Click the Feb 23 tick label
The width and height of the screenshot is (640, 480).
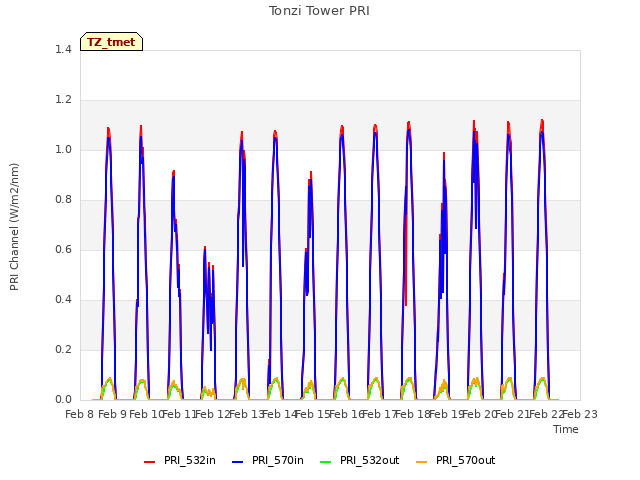pos(580,415)
